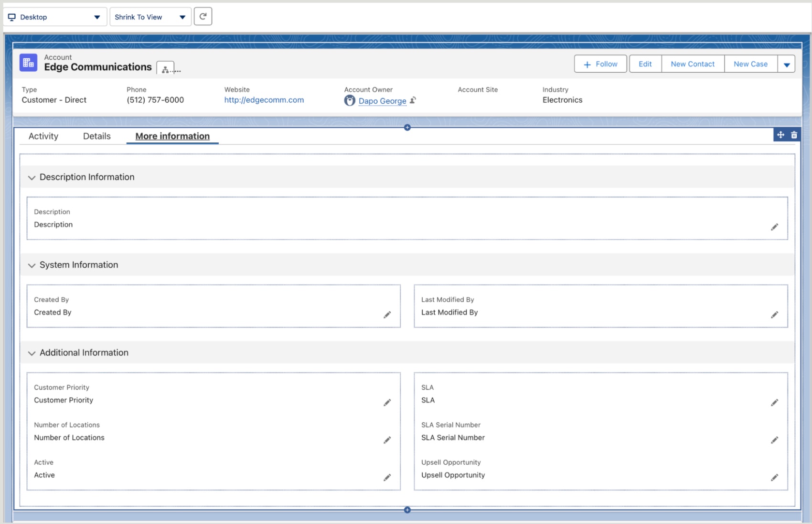Click the New Case button

point(751,64)
